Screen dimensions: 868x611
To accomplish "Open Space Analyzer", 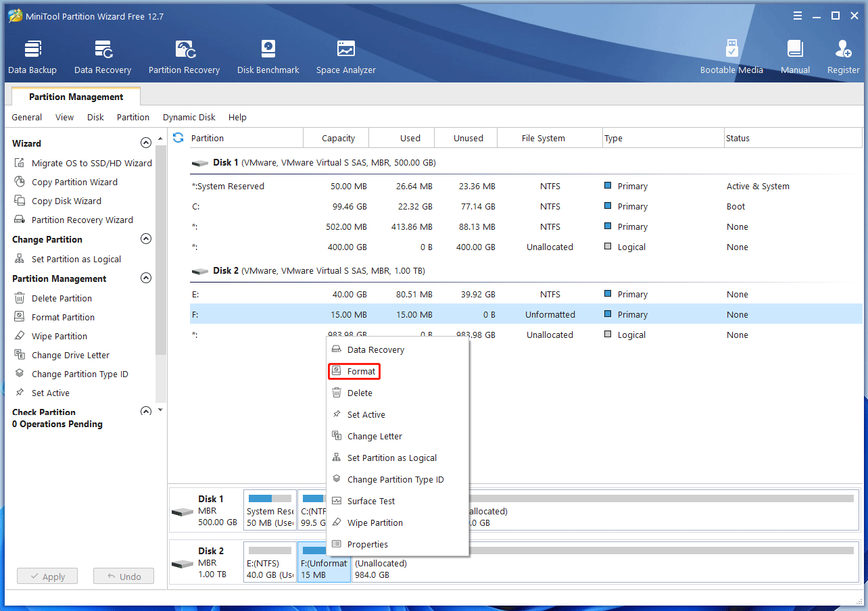I will 346,57.
